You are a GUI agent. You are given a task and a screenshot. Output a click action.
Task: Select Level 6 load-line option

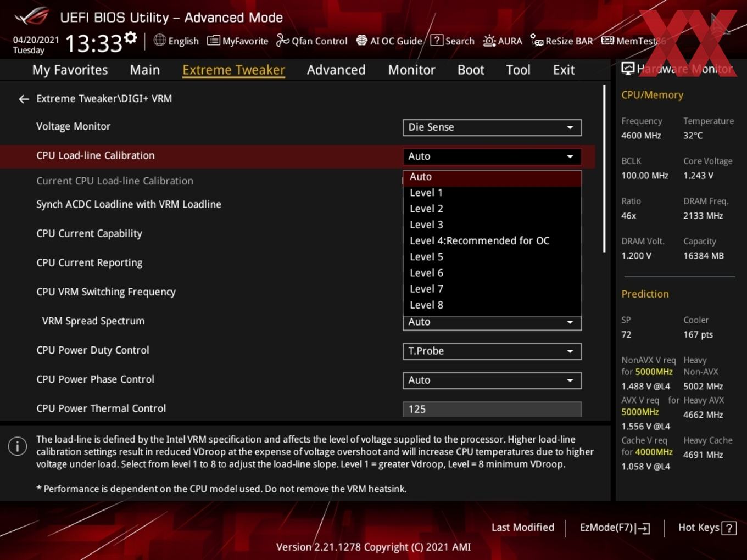(492, 273)
